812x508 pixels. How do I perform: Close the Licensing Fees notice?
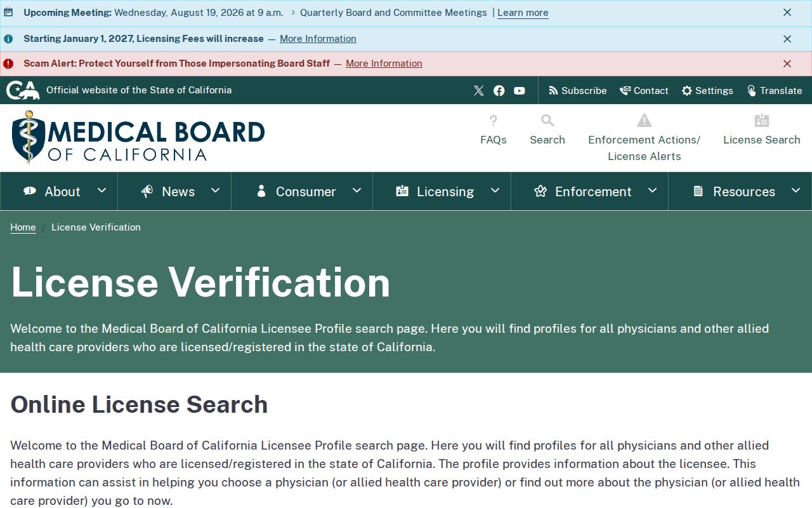click(787, 39)
